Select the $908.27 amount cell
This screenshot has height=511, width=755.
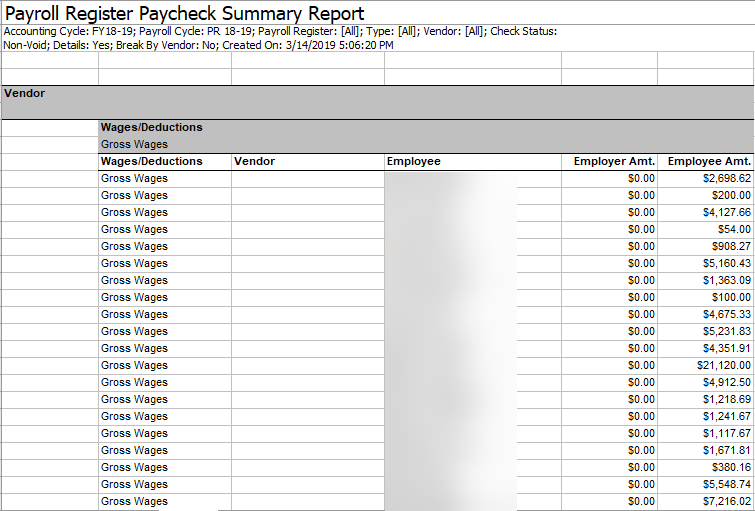(731, 246)
